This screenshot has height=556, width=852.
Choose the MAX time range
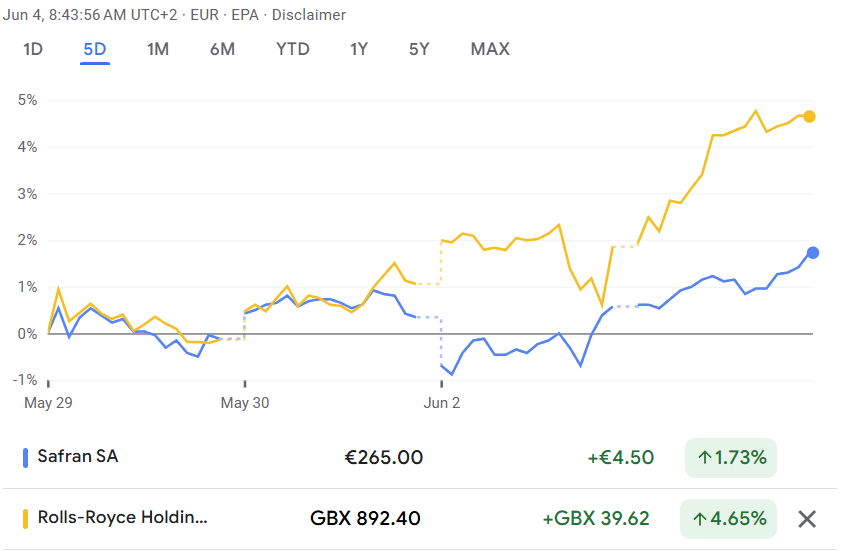point(490,49)
